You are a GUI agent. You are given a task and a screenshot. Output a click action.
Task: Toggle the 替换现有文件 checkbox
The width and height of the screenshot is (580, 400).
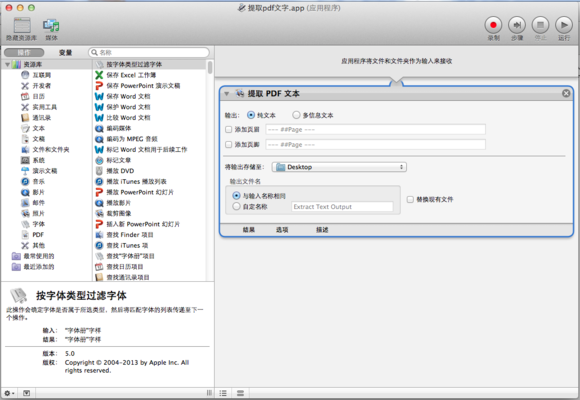click(x=410, y=199)
